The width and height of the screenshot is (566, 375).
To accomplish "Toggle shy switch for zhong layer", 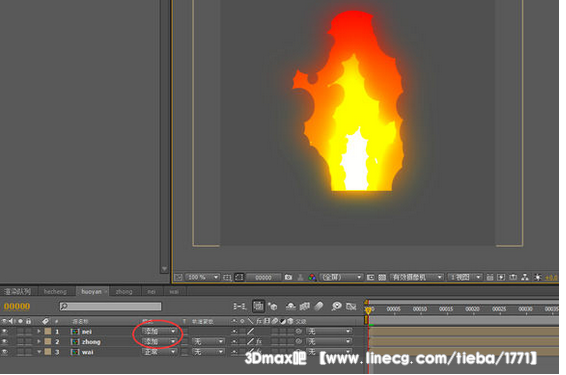I will pyautogui.click(x=234, y=341).
